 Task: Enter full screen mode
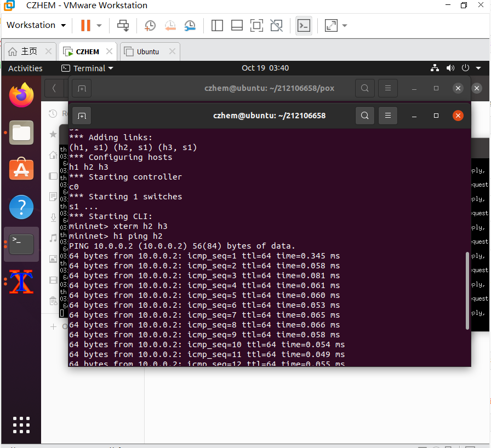pyautogui.click(x=256, y=25)
